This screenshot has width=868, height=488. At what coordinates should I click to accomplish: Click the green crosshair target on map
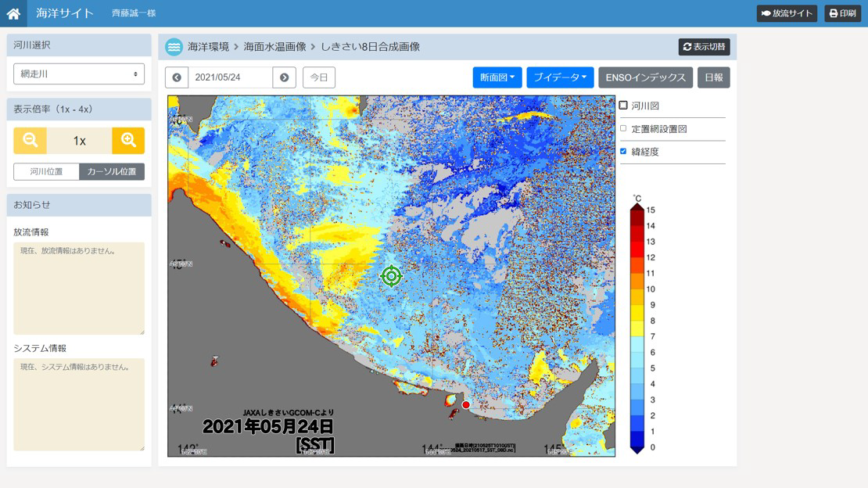tap(391, 275)
